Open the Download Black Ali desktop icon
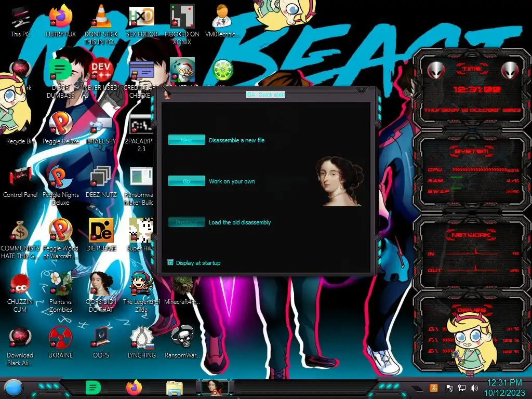This screenshot has height=399, width=532. [20, 337]
